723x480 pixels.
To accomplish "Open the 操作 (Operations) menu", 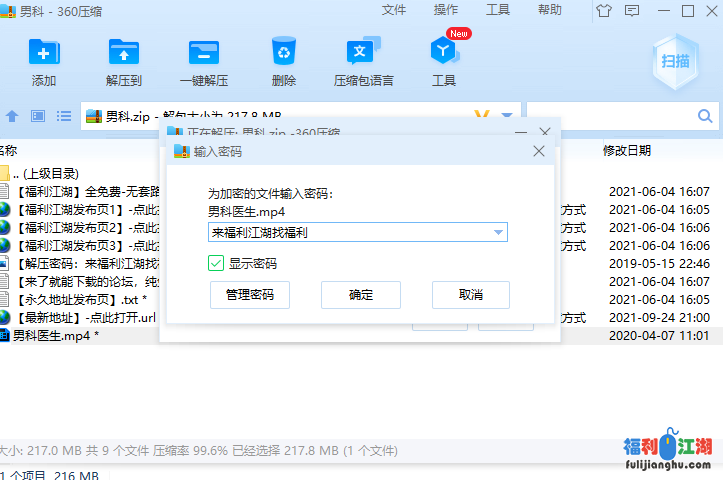I will click(x=446, y=10).
